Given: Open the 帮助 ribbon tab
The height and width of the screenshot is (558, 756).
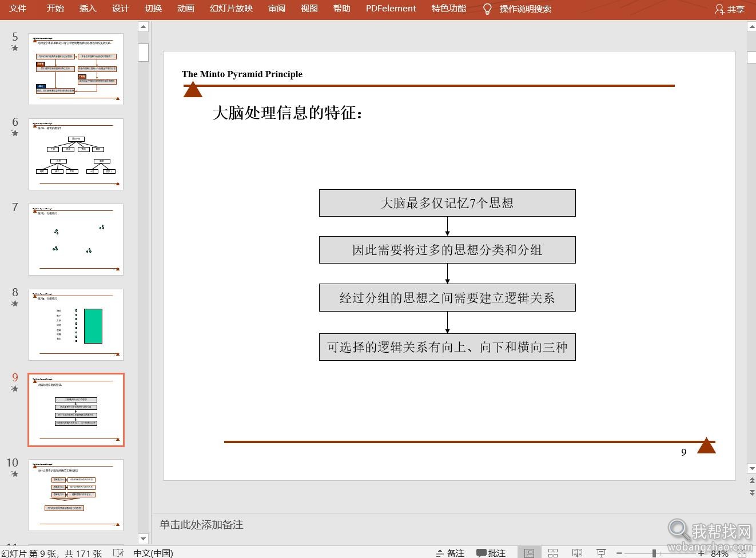Looking at the screenshot, I should 342,9.
